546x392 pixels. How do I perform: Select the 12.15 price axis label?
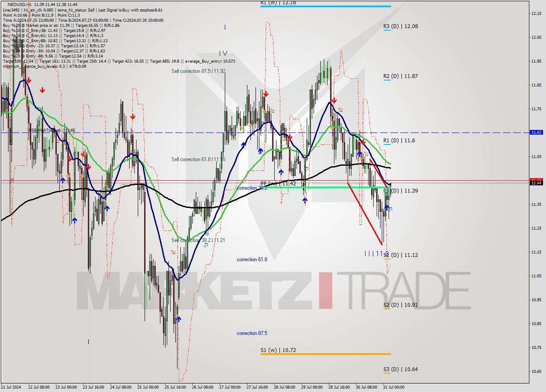[536, 14]
